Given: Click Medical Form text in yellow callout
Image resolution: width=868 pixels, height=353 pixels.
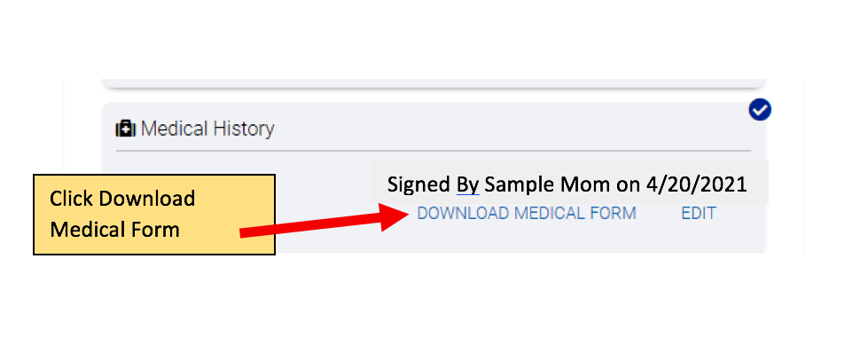Looking at the screenshot, I should click(115, 230).
